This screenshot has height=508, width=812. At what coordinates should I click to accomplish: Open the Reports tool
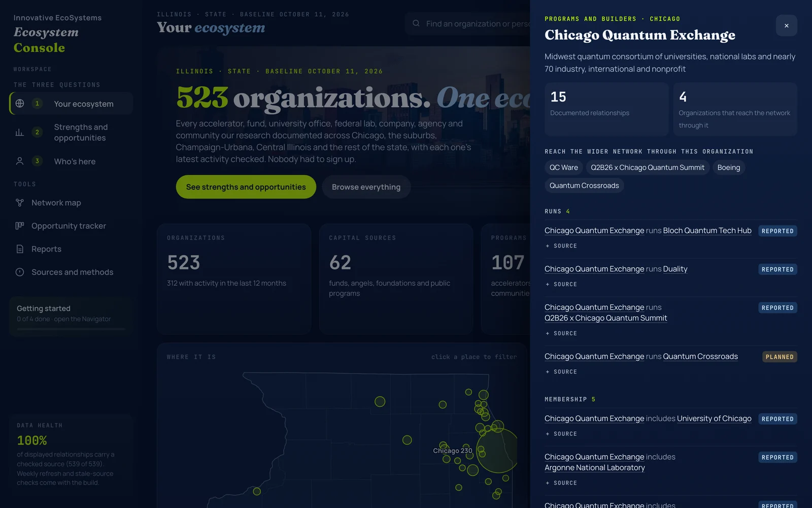tap(71, 249)
